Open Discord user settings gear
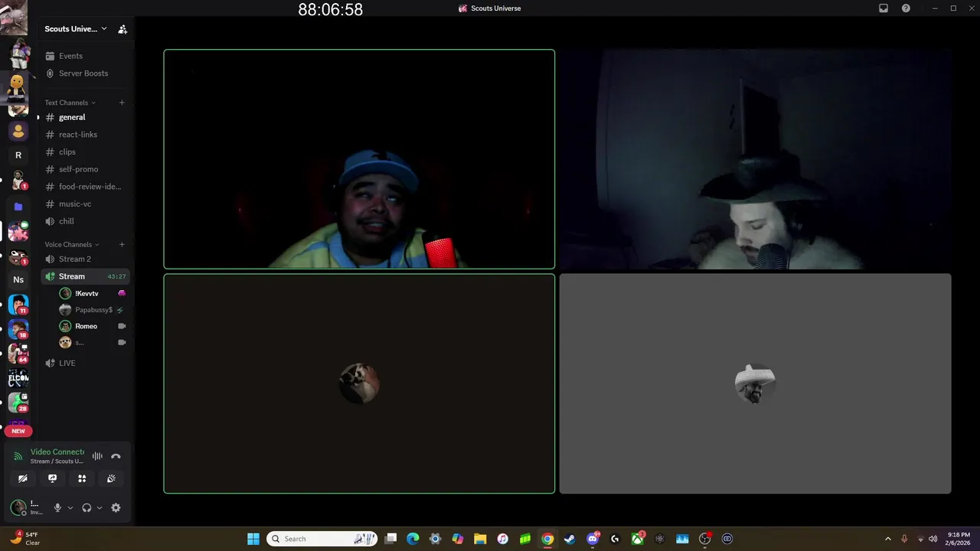 click(116, 507)
